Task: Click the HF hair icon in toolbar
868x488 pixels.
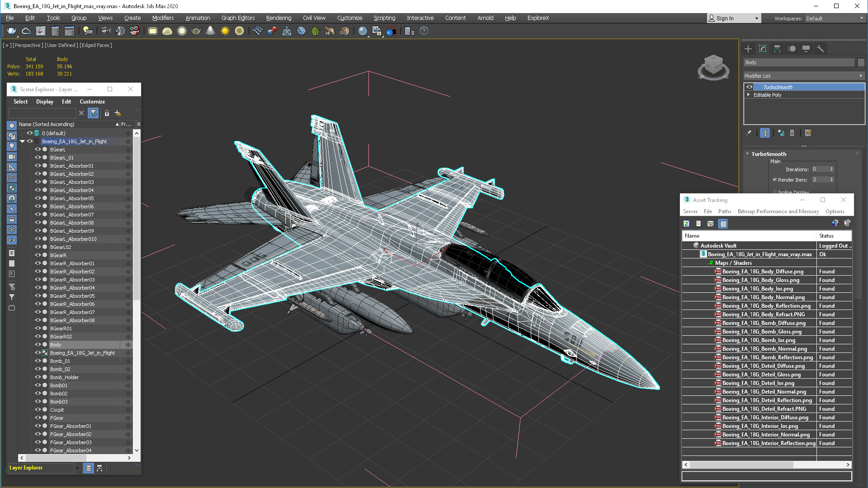Action: coord(330,31)
